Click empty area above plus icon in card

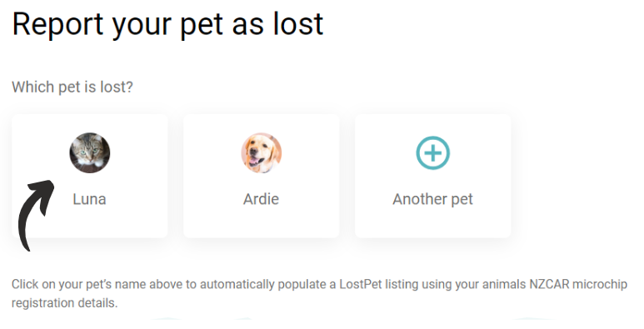(433, 124)
